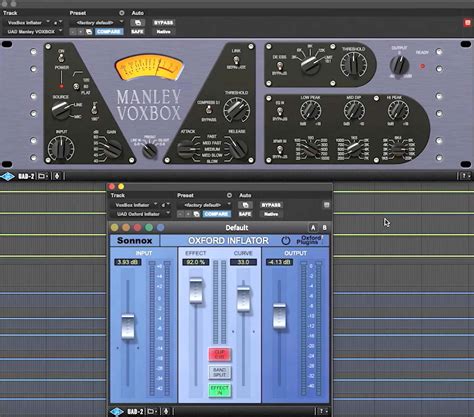The image size is (474, 417).
Task: Open the help question-mark menu on Inflator toolbar
Action: (323, 412)
